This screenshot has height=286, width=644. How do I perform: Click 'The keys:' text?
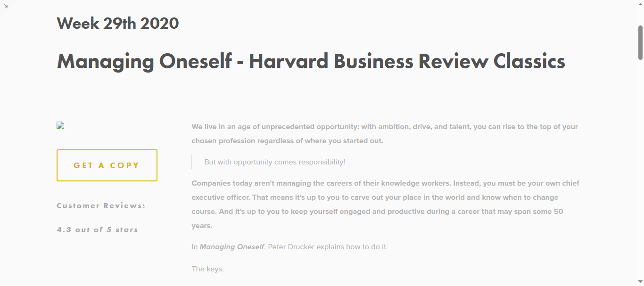[207, 270]
